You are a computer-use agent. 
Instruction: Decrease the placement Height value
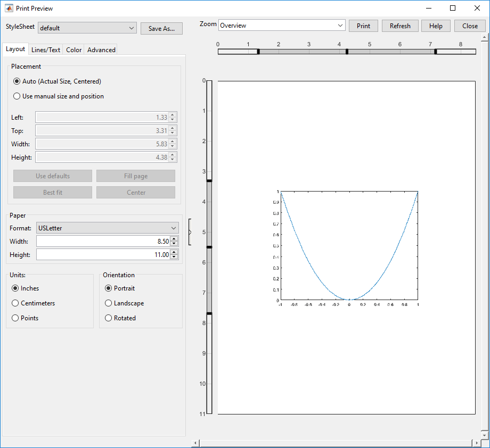pos(173,160)
